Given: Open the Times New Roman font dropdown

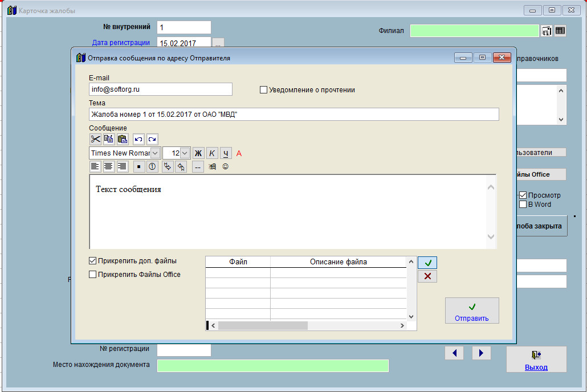Looking at the screenshot, I should [155, 153].
